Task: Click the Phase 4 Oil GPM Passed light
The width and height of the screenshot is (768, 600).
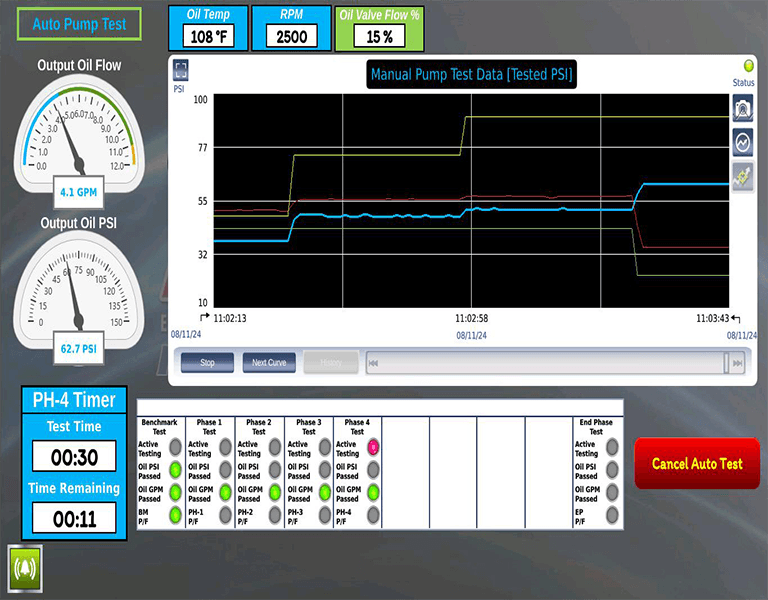Action: click(373, 492)
